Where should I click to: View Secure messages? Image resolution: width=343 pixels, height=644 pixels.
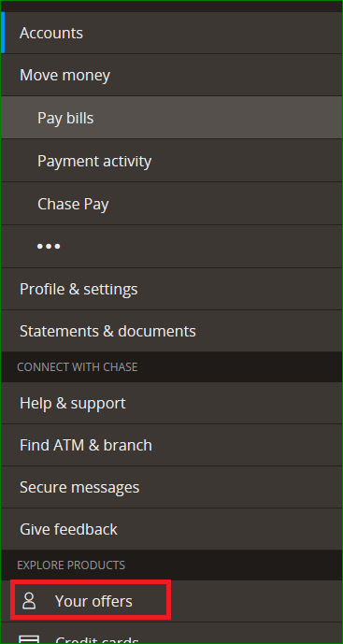pos(172,487)
